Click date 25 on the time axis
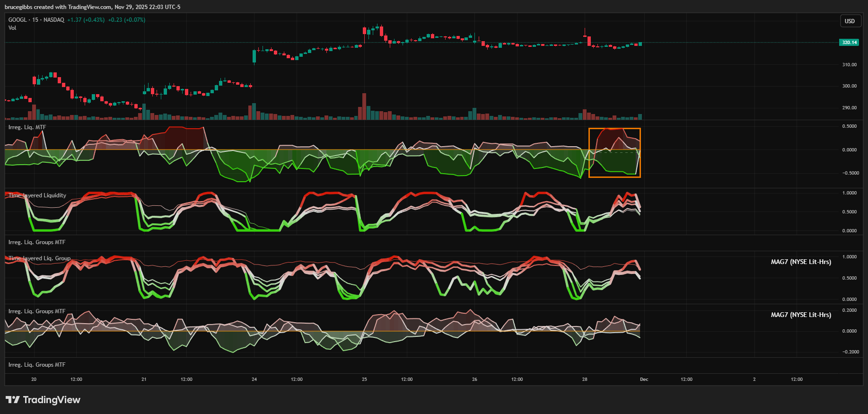The height and width of the screenshot is (414, 868). (364, 379)
